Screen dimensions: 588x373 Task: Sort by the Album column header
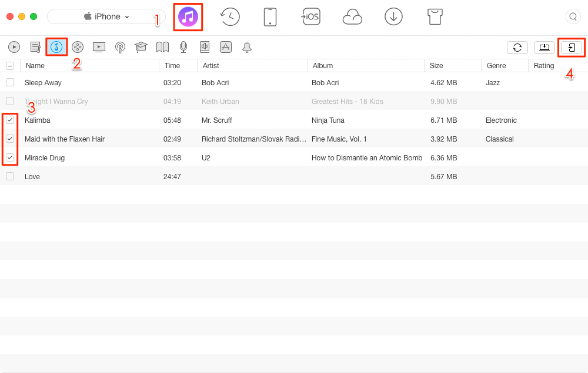click(x=366, y=66)
